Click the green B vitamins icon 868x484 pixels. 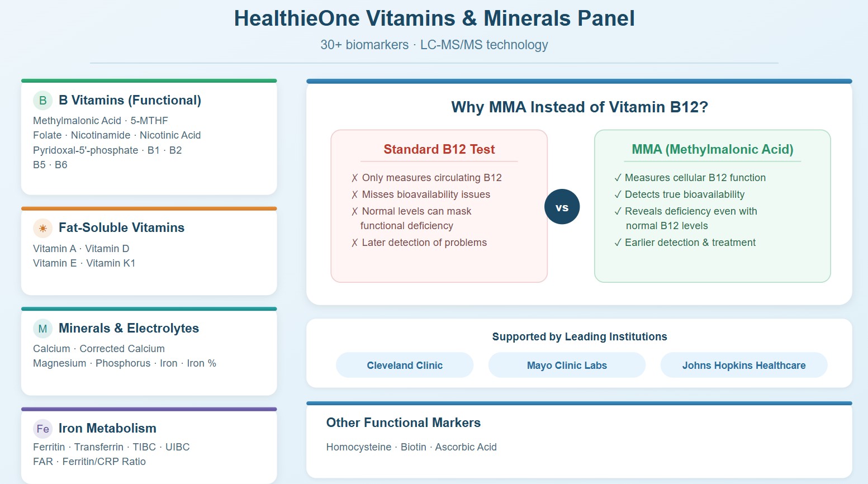pos(42,101)
